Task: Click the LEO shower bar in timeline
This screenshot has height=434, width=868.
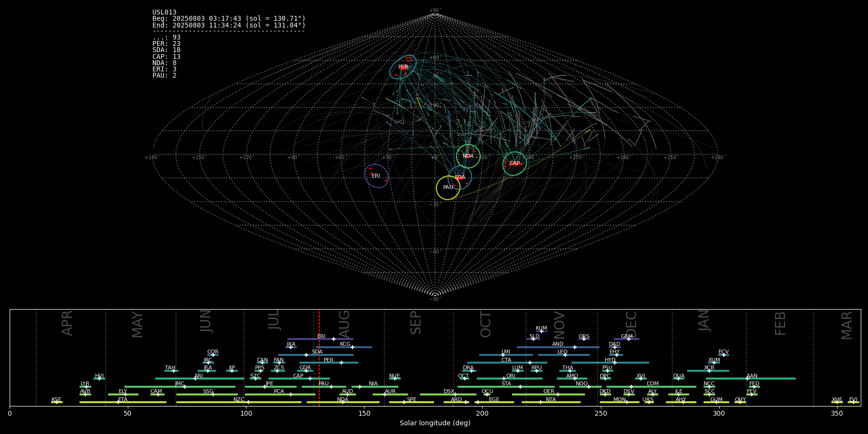Action: tap(564, 355)
